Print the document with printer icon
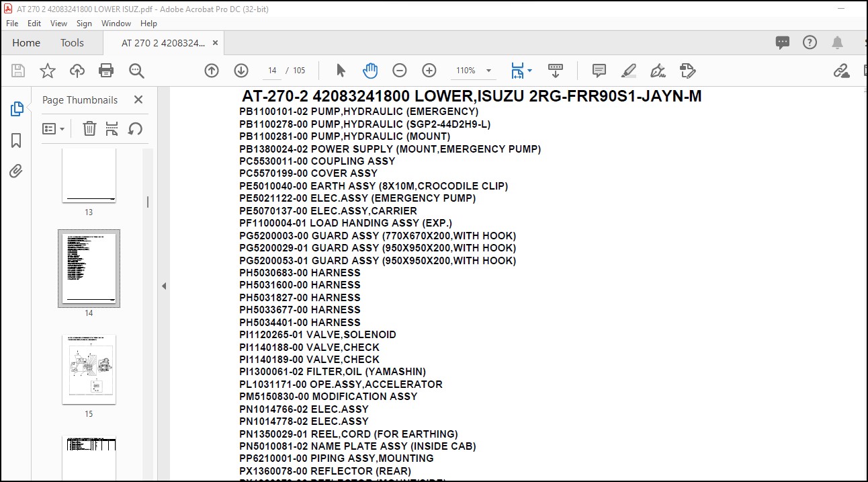The width and height of the screenshot is (868, 482). pyautogui.click(x=106, y=71)
